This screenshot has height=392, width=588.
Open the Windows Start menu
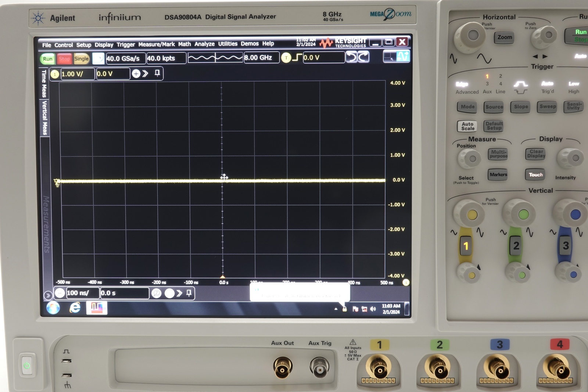pos(53,308)
